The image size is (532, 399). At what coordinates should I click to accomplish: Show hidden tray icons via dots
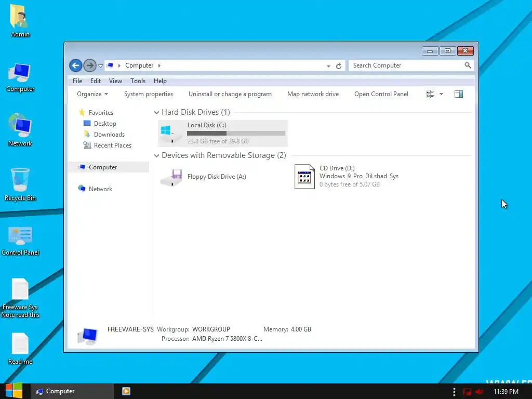point(454,392)
